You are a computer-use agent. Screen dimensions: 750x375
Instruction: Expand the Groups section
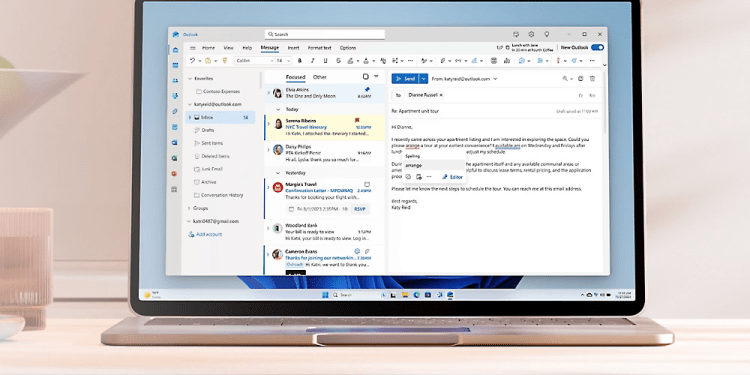tap(189, 209)
